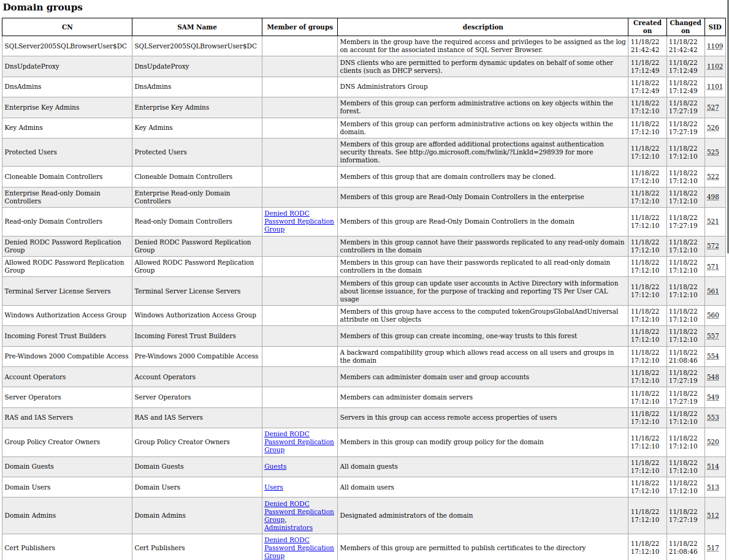Screen dimensions: 729x560
Task: Select the RAS and IAS Servers CN cell
Action: coord(67,417)
